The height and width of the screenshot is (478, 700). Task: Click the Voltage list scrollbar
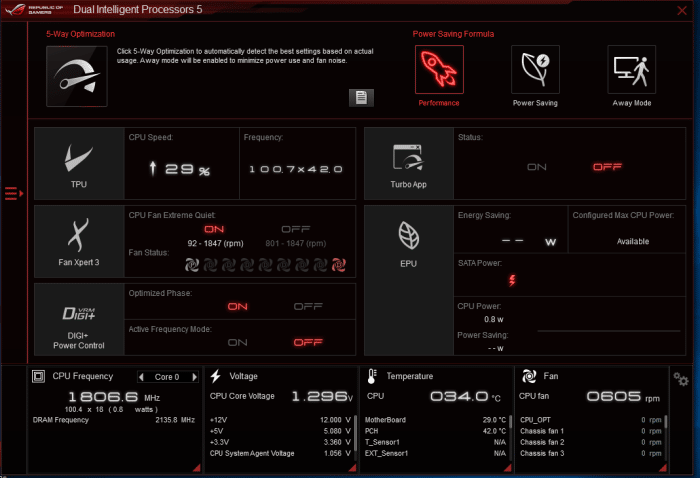[x=355, y=433]
